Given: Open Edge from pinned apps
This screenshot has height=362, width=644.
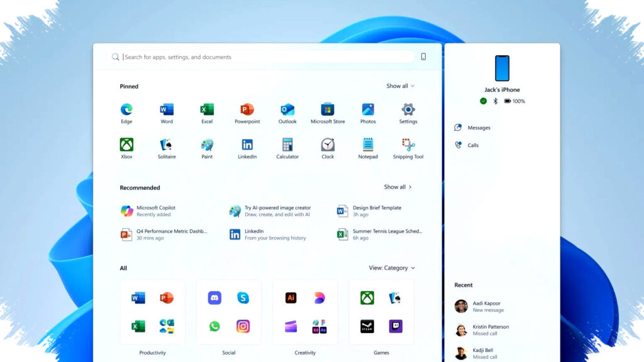Looking at the screenshot, I should click(x=126, y=113).
